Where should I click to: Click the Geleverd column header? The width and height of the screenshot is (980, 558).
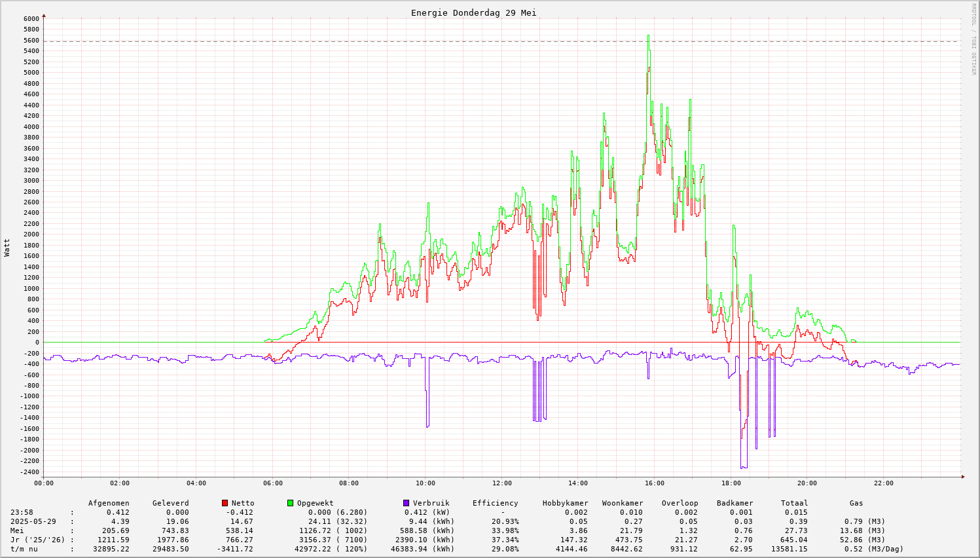pyautogui.click(x=170, y=503)
